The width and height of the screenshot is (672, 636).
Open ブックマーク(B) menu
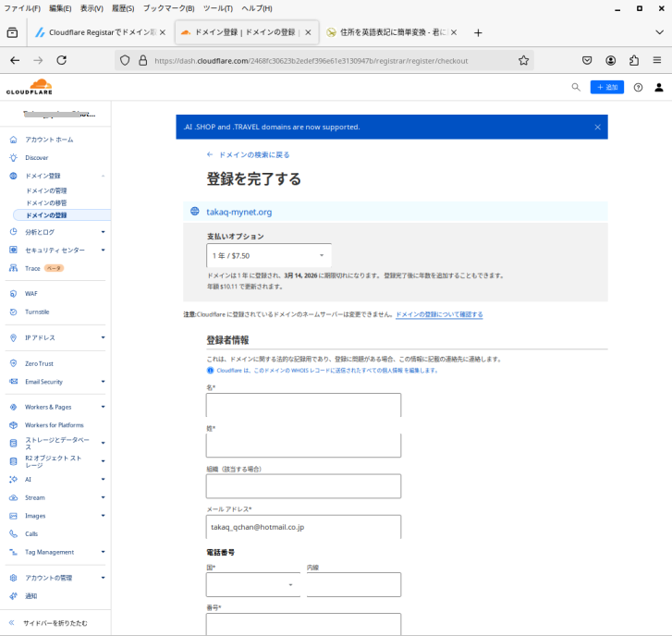coord(168,8)
